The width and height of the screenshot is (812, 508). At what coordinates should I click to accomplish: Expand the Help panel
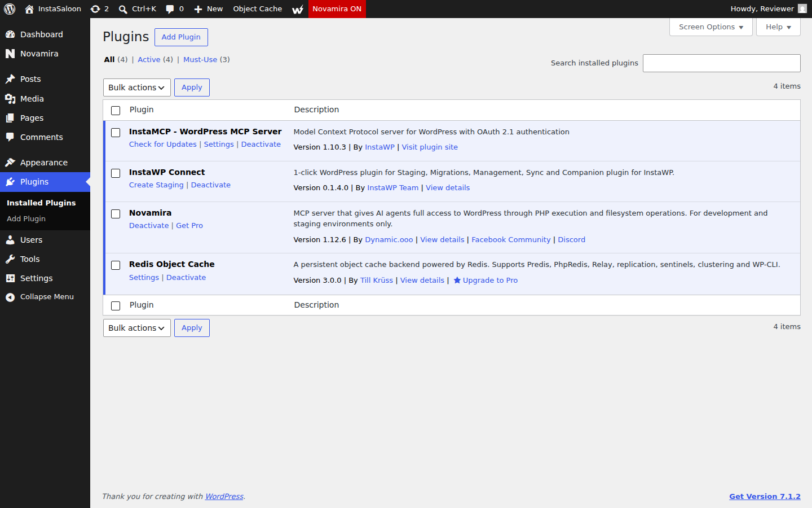pyautogui.click(x=778, y=27)
